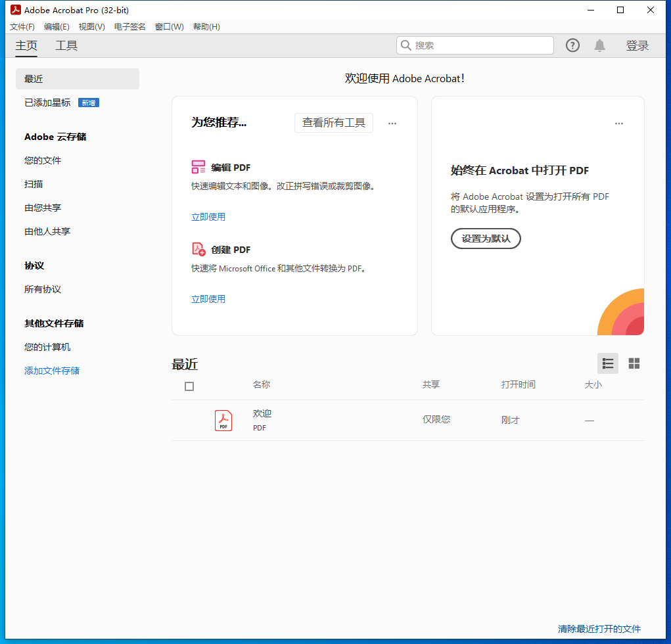This screenshot has width=671, height=644.
Task: Click 仅限您 sharing cell
Action: (436, 419)
